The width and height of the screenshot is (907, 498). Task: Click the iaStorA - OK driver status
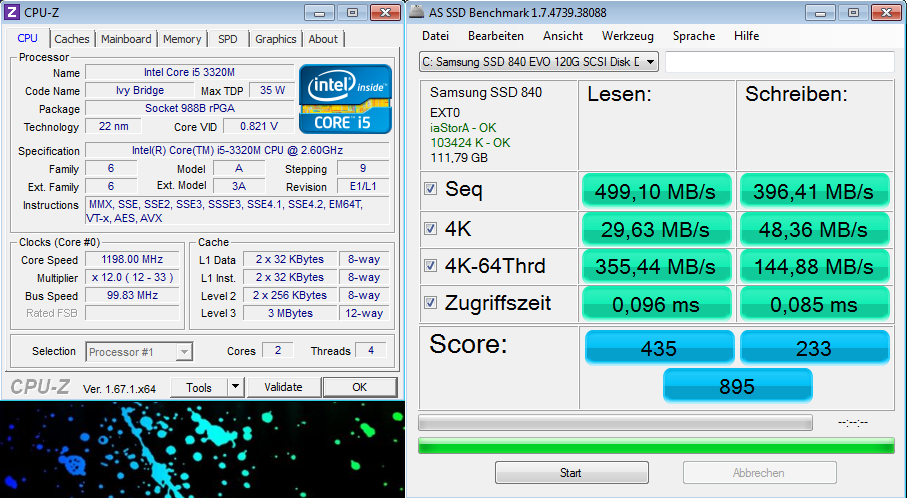[463, 128]
